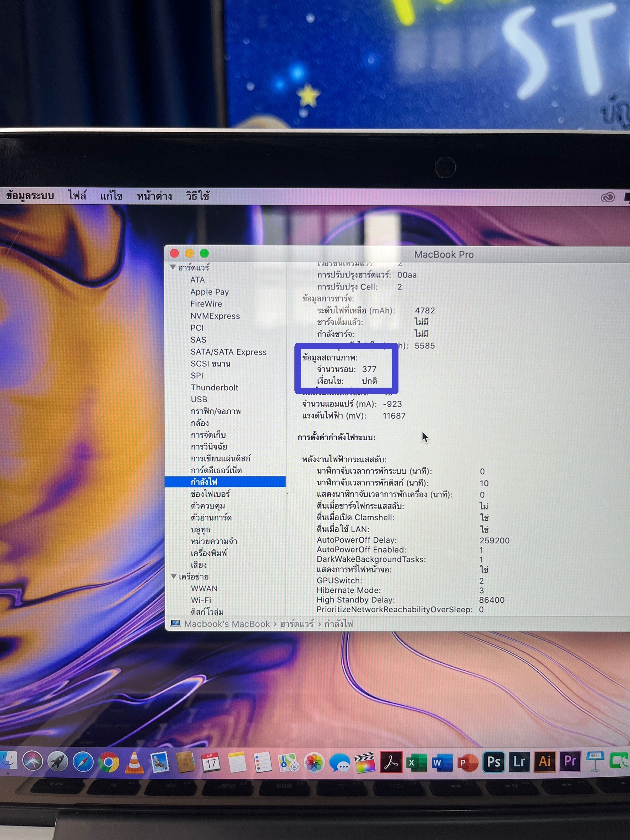Click Creative Cloud icon in menu bar
The image size is (630, 840).
[x=608, y=198]
